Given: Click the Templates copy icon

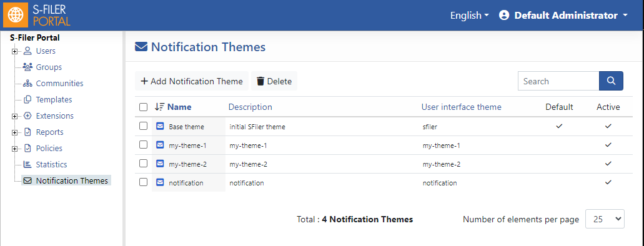Looking at the screenshot, I should tap(27, 99).
